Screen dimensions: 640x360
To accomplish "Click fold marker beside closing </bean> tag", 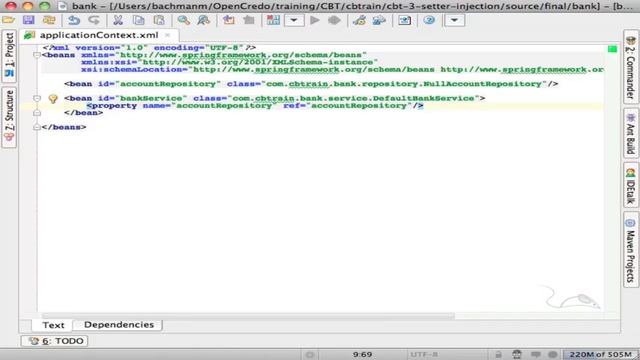I will click(x=37, y=113).
